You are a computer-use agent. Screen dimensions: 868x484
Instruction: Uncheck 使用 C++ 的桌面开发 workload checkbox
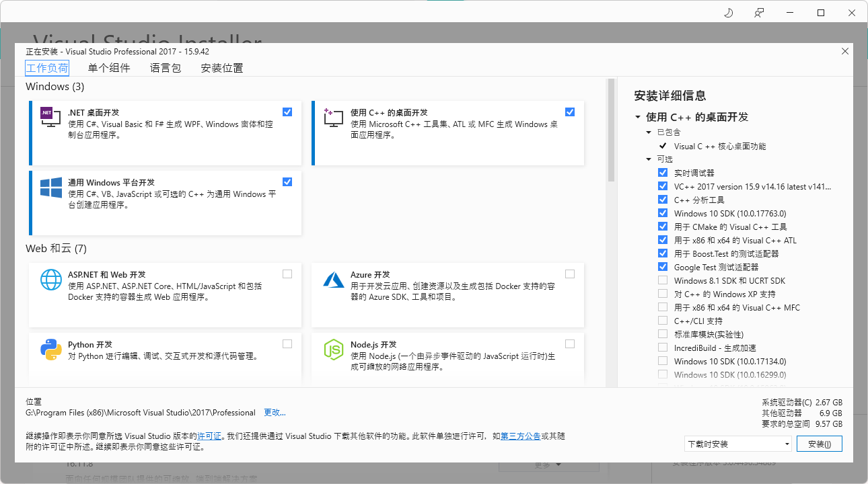(570, 112)
